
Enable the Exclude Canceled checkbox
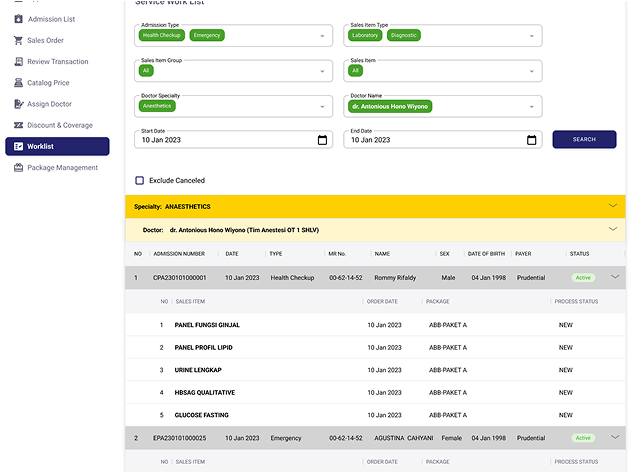click(x=140, y=181)
